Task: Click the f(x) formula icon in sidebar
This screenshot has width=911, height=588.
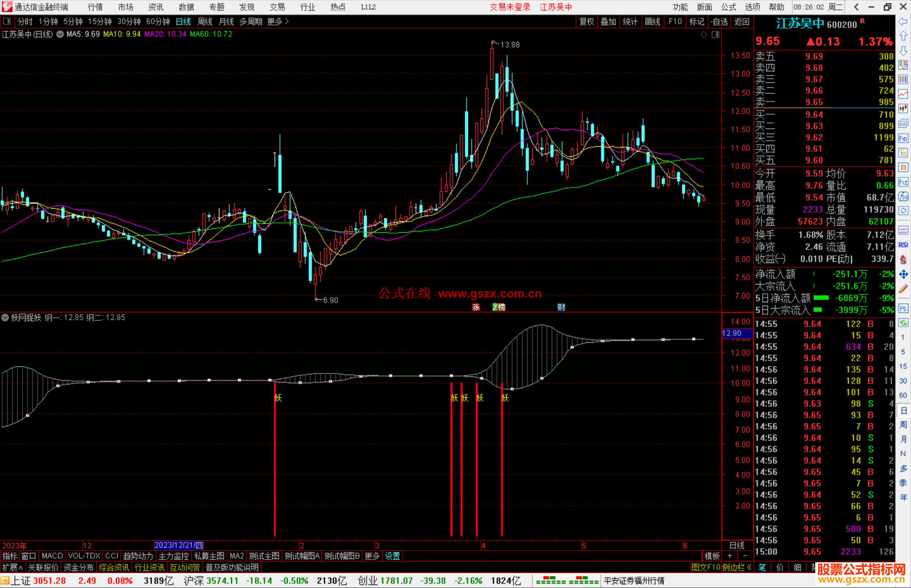Action: 903,196
